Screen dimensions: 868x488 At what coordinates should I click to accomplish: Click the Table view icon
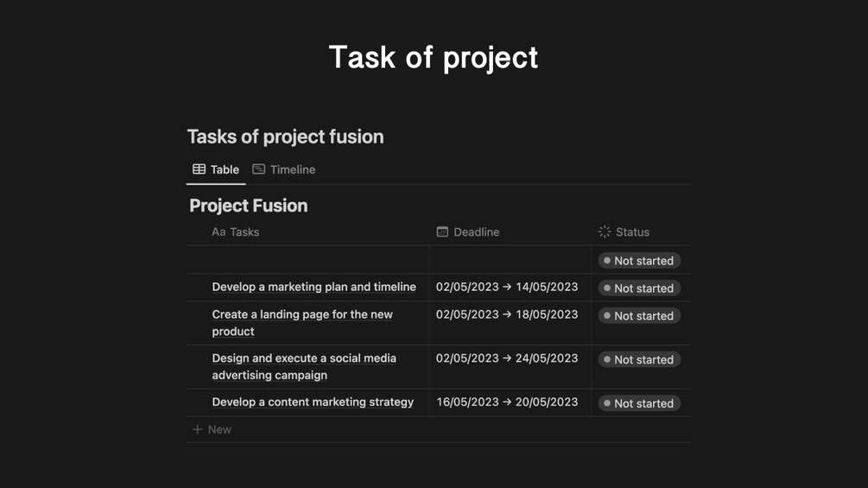(x=199, y=169)
